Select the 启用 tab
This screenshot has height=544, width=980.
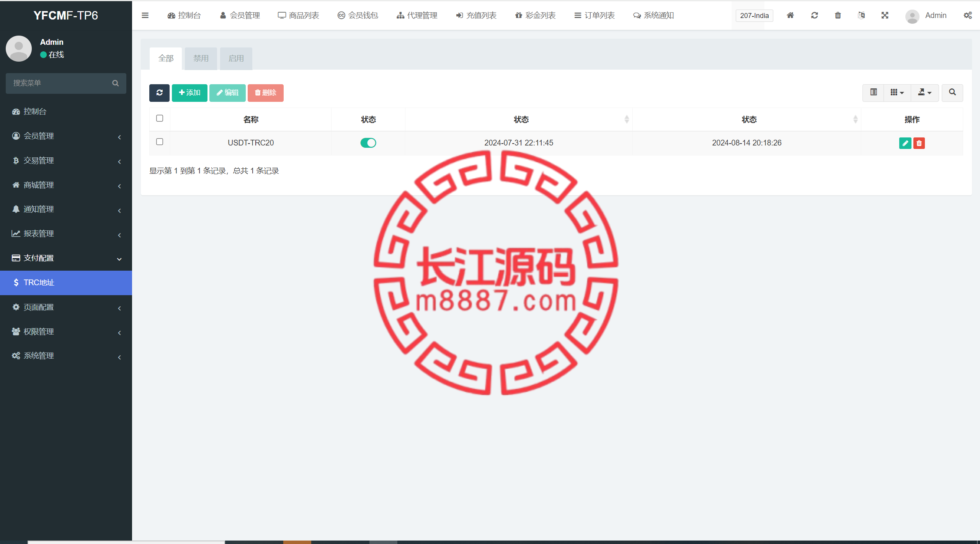236,59
